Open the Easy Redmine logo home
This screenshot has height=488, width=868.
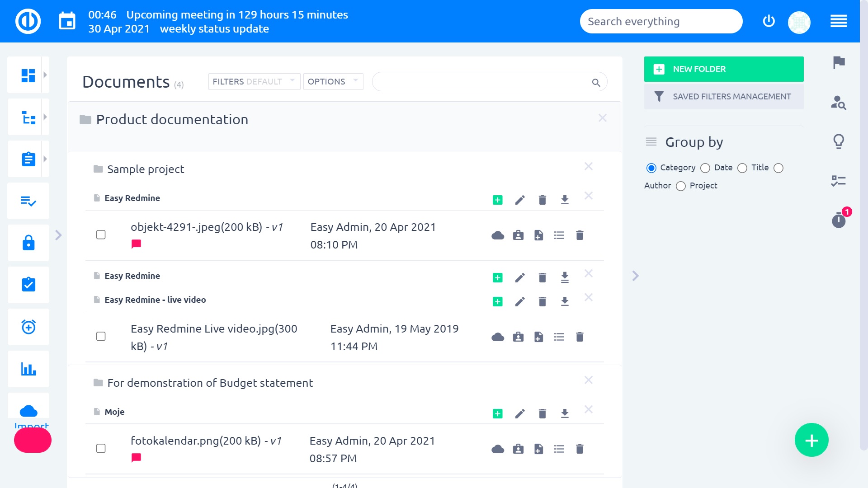(28, 21)
